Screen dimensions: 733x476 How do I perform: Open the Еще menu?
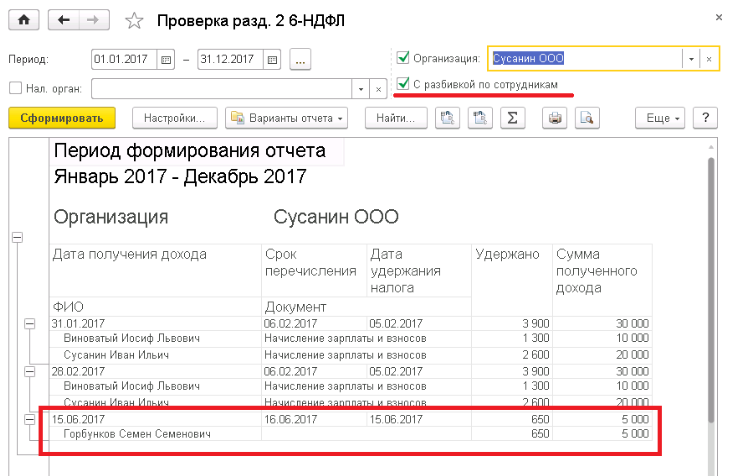click(660, 118)
